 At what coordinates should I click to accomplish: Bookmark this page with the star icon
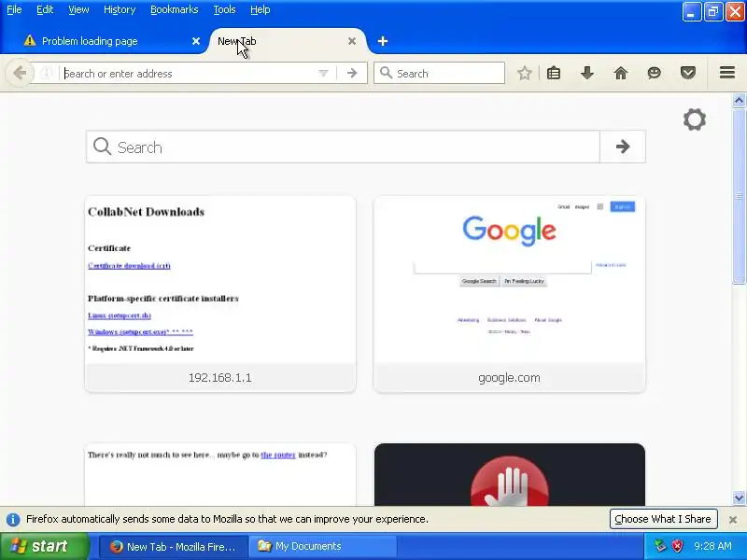point(525,73)
